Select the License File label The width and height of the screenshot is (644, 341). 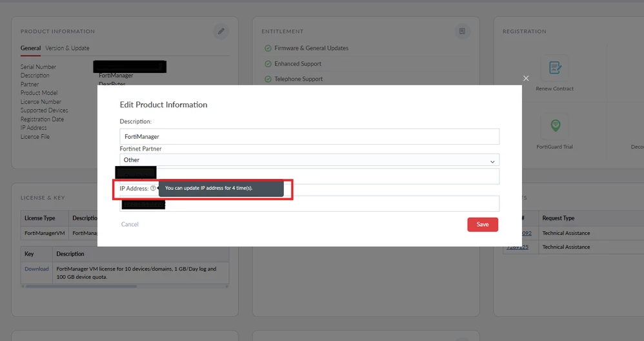coord(35,137)
